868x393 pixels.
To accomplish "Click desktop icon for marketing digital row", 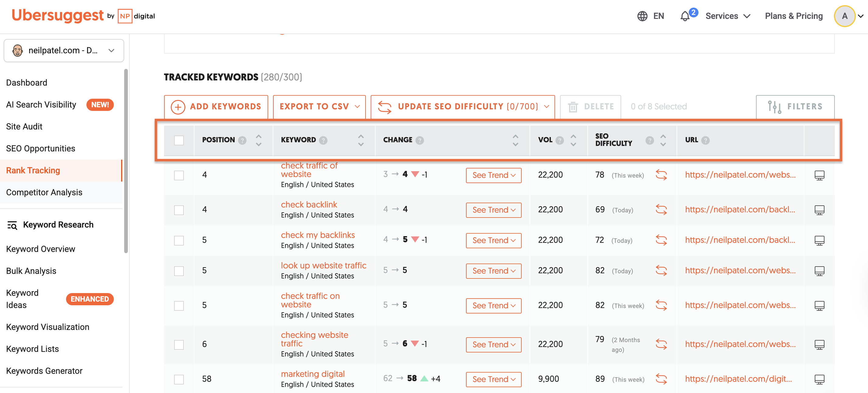I will 819,379.
